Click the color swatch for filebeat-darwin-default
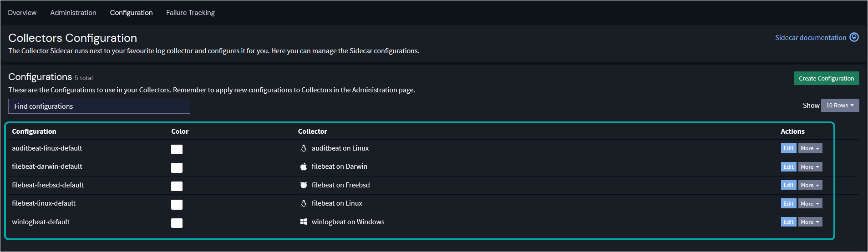This screenshot has width=868, height=252. [177, 168]
